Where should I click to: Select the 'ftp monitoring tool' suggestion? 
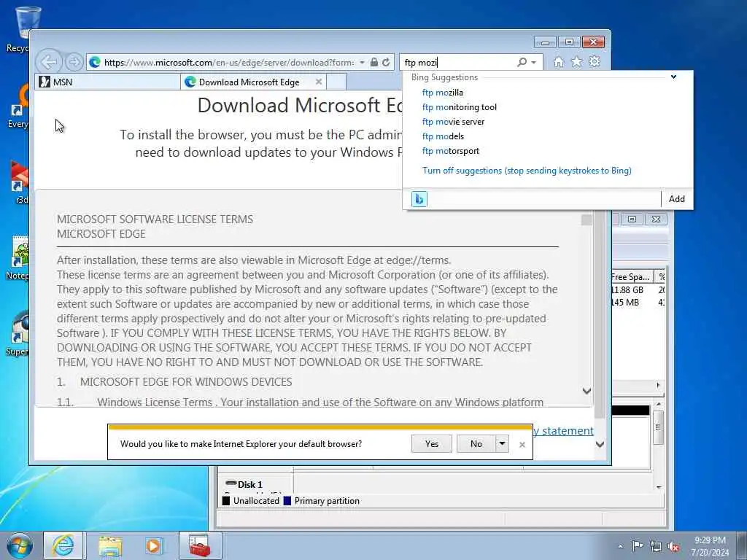pos(460,107)
